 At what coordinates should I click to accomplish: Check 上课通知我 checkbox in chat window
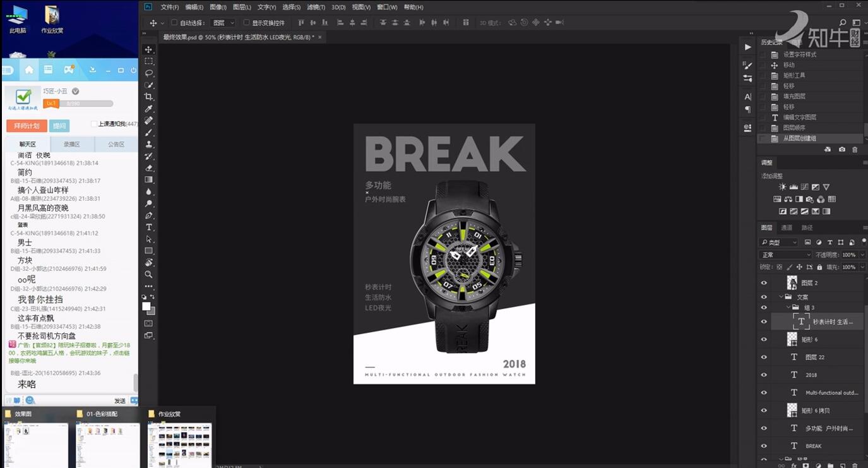click(x=94, y=124)
